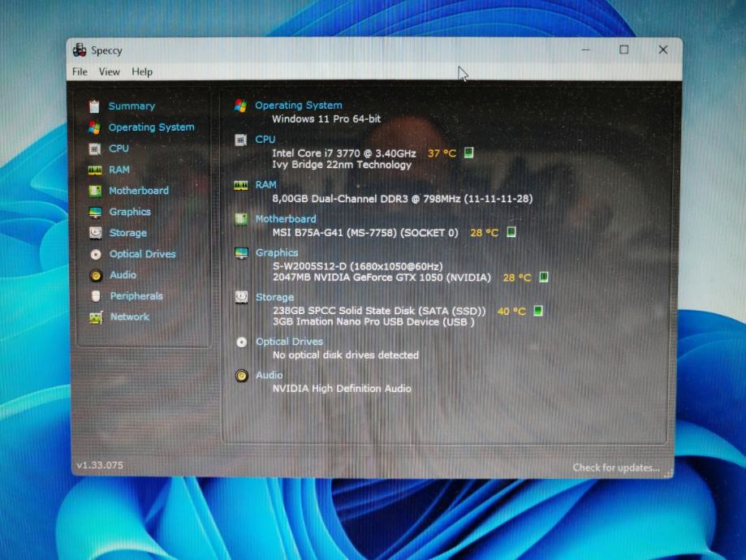Click the motherboard temperature indicator next to 28 °C
Viewport: 746px width, 560px height.
pos(511,231)
